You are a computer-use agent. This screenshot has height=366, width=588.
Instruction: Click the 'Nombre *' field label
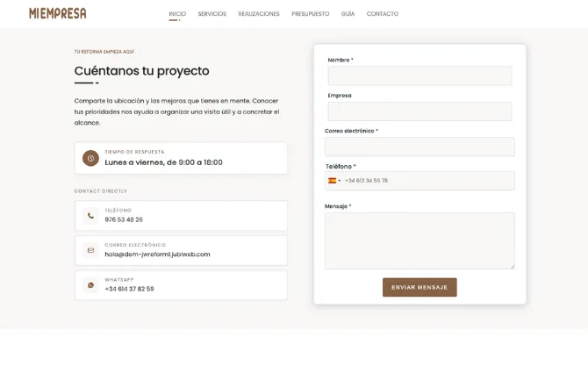coord(341,60)
